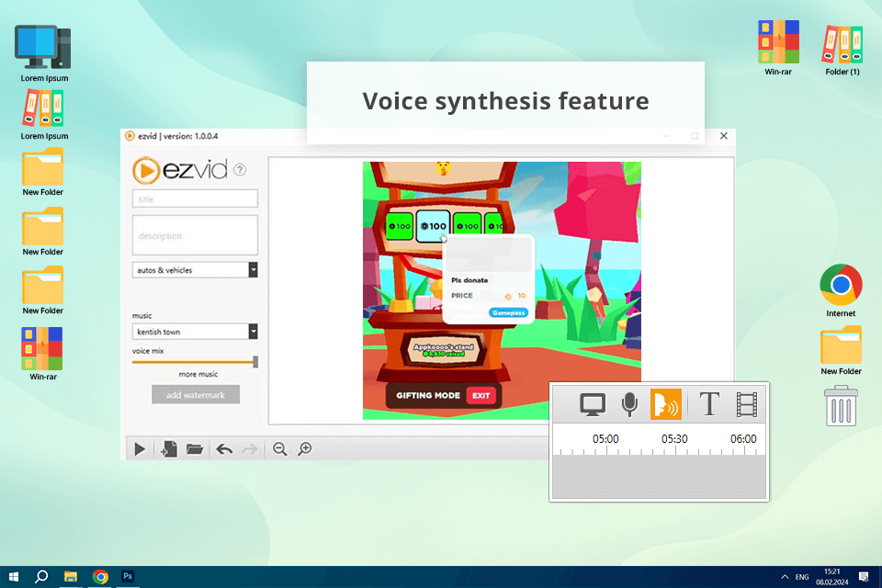Open the notification center icon
The image size is (882, 588).
(x=864, y=577)
